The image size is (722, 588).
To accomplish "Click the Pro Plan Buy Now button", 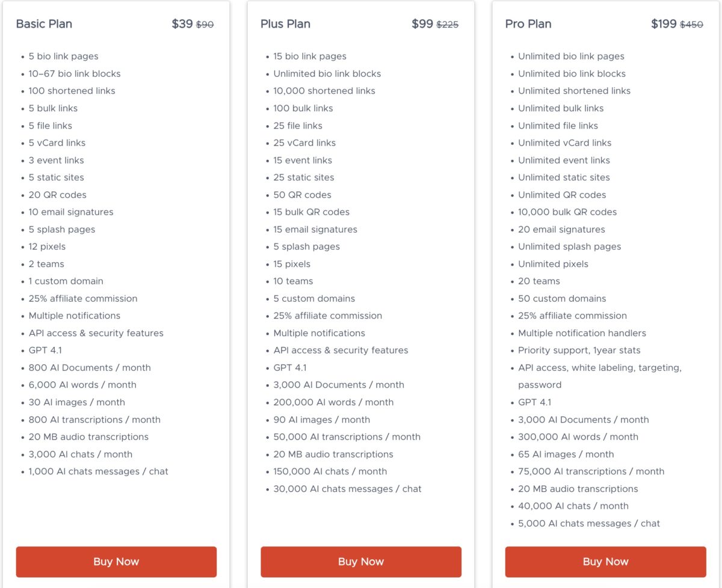I will (605, 561).
